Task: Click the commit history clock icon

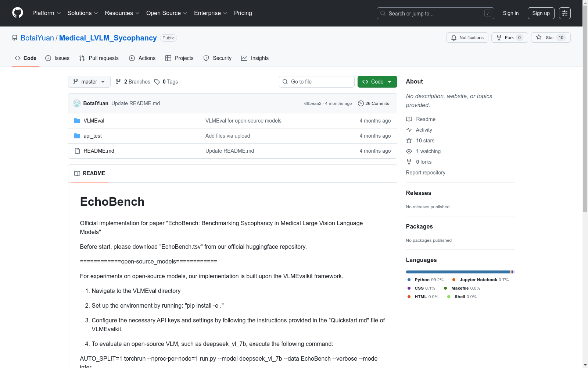Action: 361,103
